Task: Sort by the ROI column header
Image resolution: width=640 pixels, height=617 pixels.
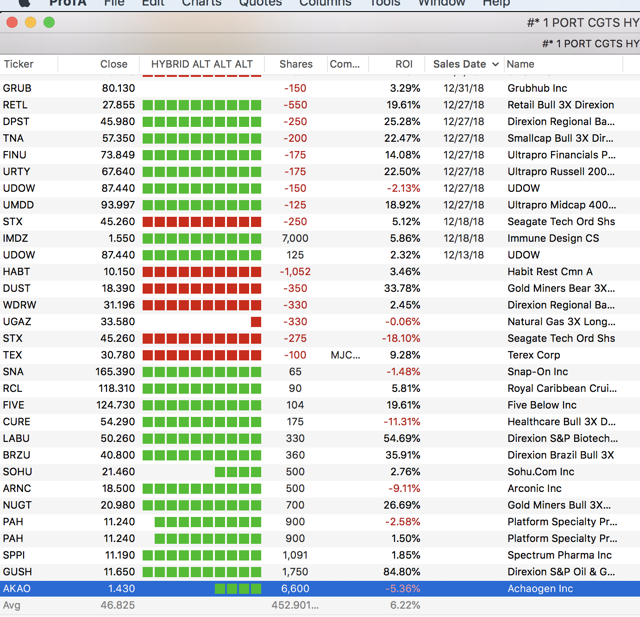Action: coord(404,64)
